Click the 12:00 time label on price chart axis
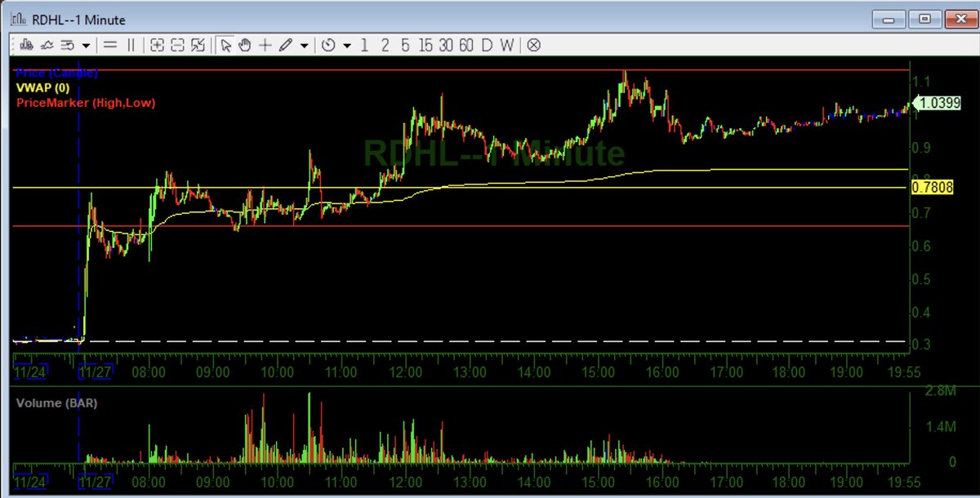Image resolution: width=980 pixels, height=498 pixels. pyautogui.click(x=405, y=372)
